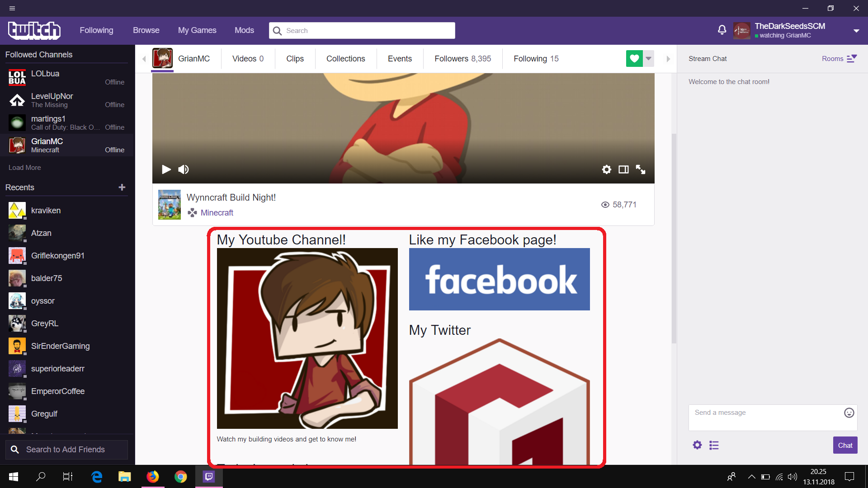Open the Facebook page banner
868x488 pixels.
tap(500, 279)
